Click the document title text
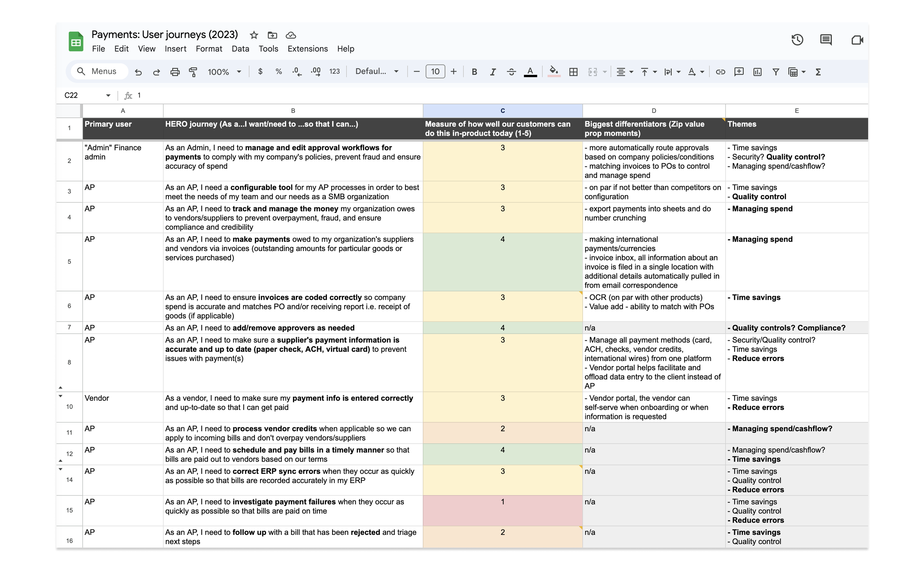This screenshot has width=924, height=570. 165,35
